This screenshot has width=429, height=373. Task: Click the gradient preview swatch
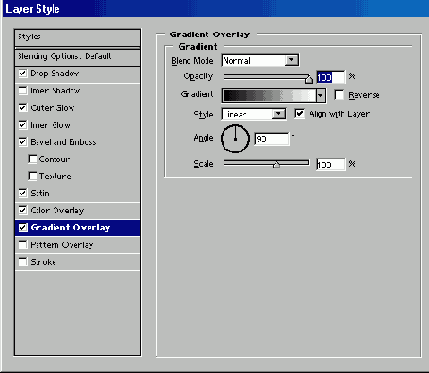click(x=269, y=96)
